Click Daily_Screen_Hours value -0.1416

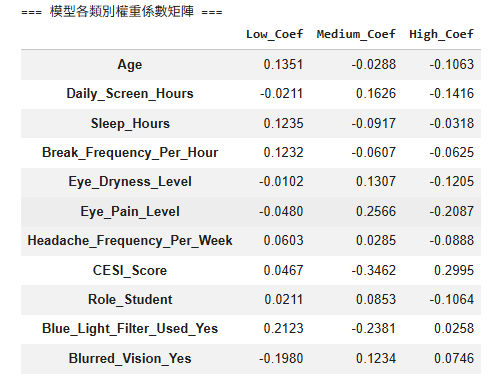(452, 93)
